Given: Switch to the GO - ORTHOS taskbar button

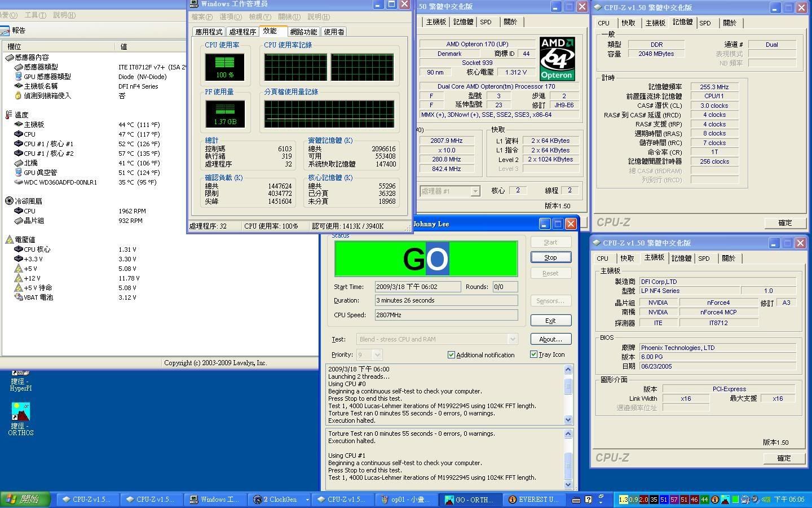Looking at the screenshot, I should 471,500.
